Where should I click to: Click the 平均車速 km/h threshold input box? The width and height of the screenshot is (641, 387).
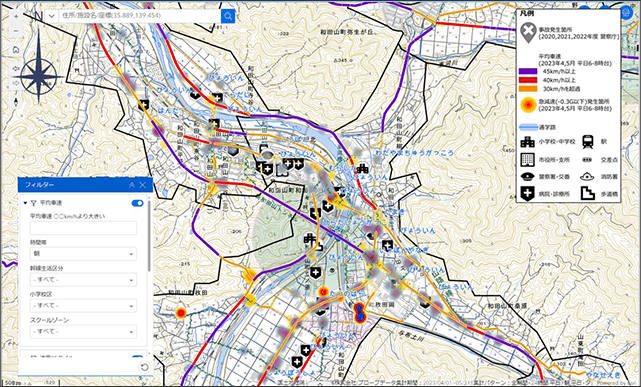tap(83, 228)
